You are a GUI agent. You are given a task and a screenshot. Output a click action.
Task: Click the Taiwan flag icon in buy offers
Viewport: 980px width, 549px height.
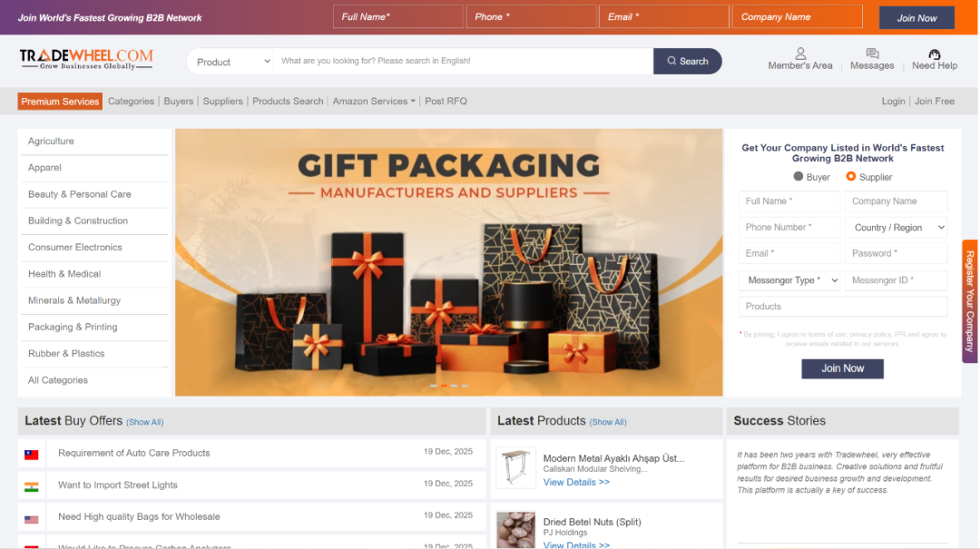point(32,454)
